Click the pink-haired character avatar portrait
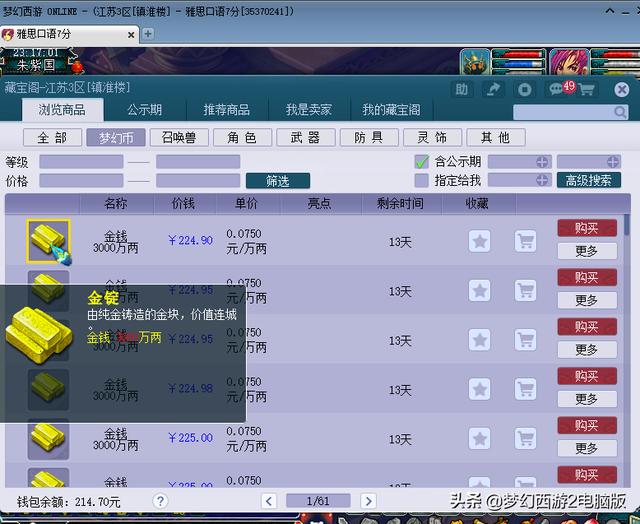This screenshot has height=524, width=640. (x=569, y=62)
